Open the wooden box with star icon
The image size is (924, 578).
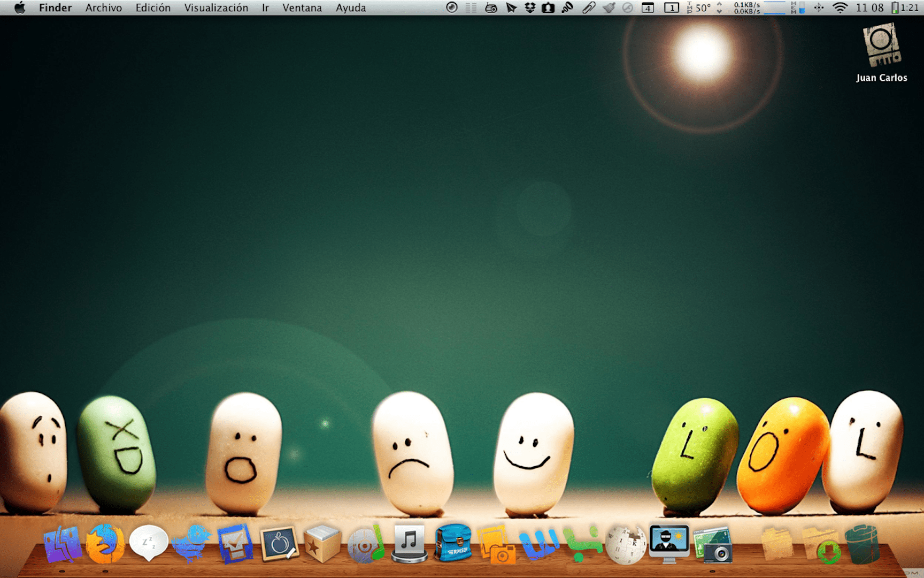[322, 544]
